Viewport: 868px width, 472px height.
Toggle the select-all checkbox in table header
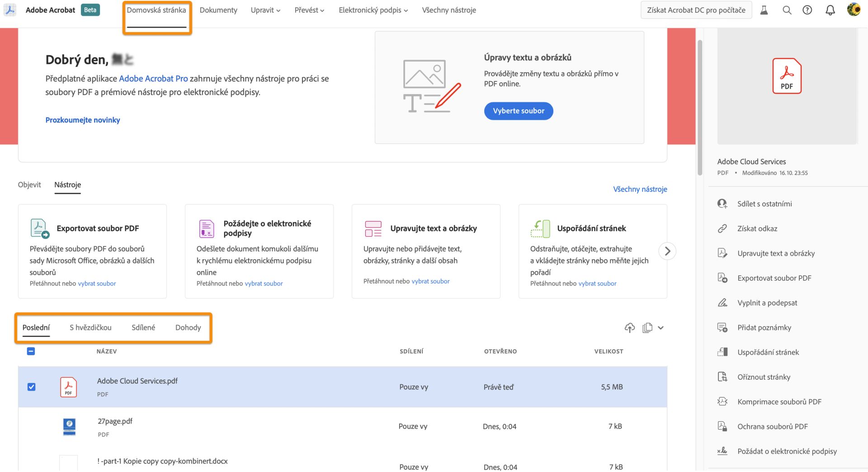point(31,351)
